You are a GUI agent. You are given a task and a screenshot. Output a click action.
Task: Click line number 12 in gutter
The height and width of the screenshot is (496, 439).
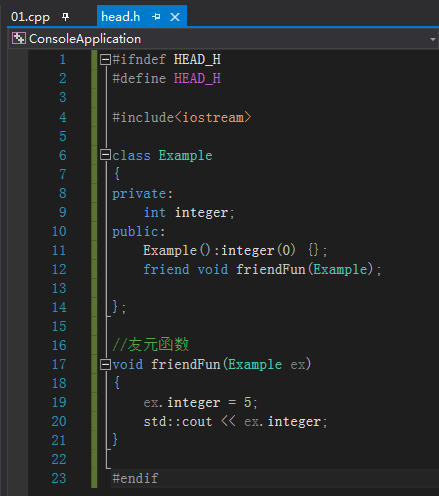[59, 269]
